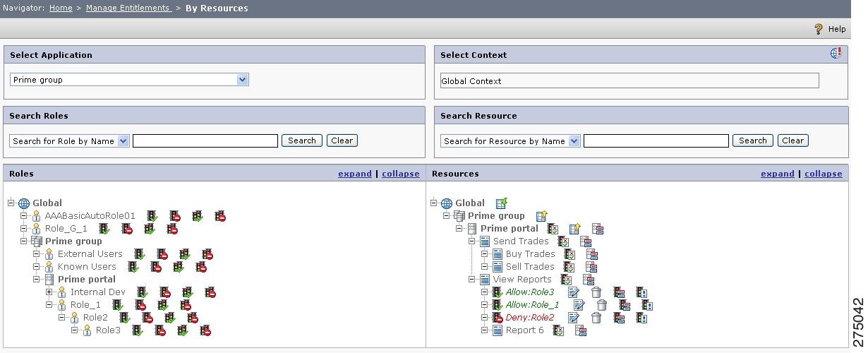Click the stacked-boxes icon next to Prime portal resource
Viewport: 868px width, 353px height.
tap(598, 229)
